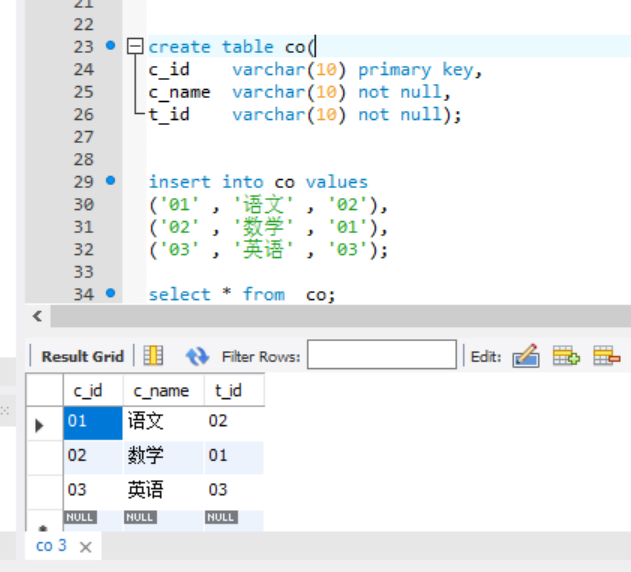Click line number 34 in gutter
631x572 pixels.
click(x=83, y=295)
